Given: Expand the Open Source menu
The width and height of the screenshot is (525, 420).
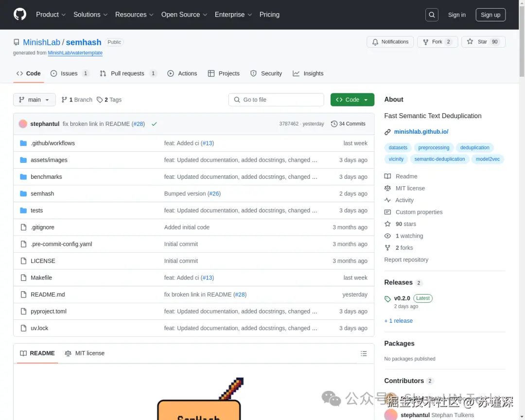Looking at the screenshot, I should pyautogui.click(x=184, y=15).
